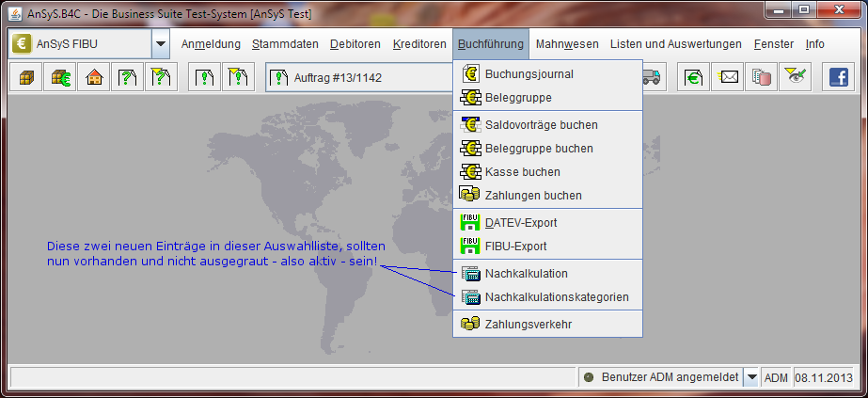868x398 pixels.
Task: Select Zahlungsverkehr menu item
Action: [x=529, y=325]
